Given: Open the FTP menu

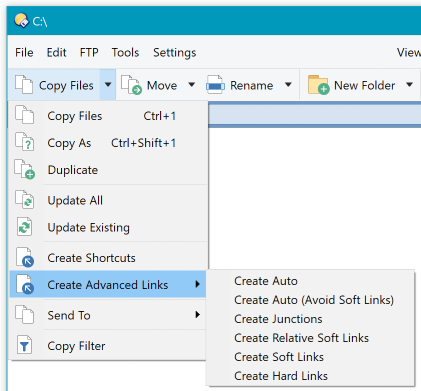Looking at the screenshot, I should point(89,53).
